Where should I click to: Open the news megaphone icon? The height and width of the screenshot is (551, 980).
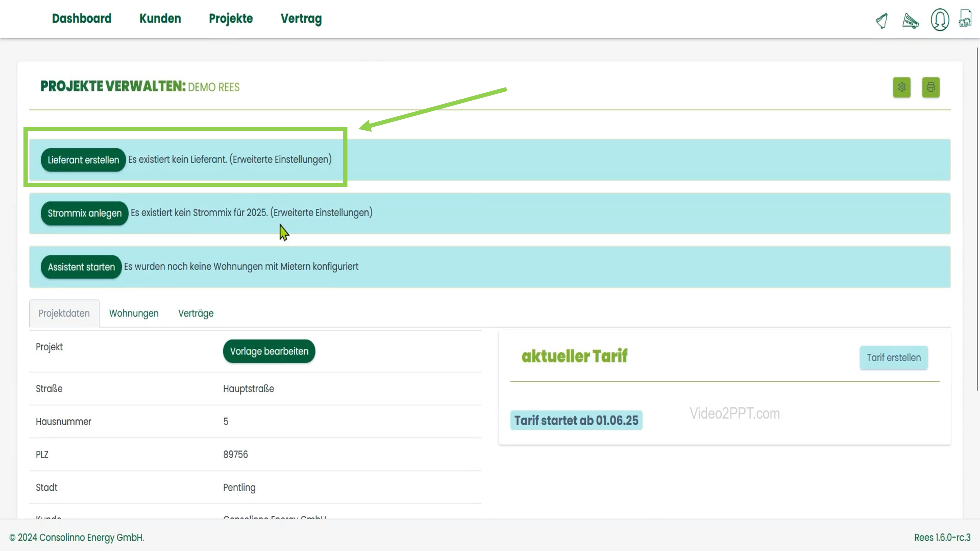(911, 20)
